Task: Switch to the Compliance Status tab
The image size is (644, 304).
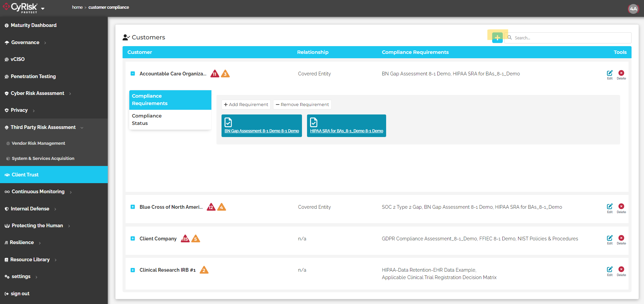Action: click(x=147, y=119)
